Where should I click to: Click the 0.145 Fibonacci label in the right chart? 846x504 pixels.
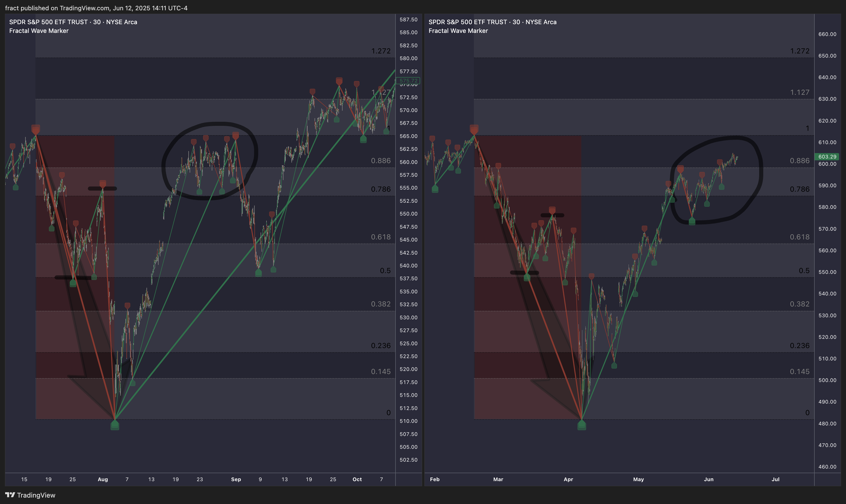coord(800,371)
